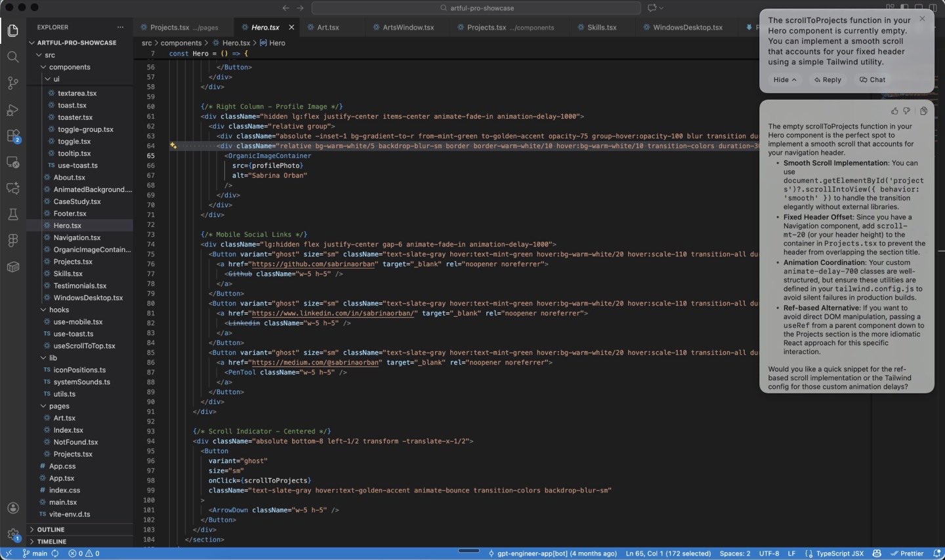Expand the OUTLINE section
Image resolution: width=945 pixels, height=560 pixels.
pos(51,529)
